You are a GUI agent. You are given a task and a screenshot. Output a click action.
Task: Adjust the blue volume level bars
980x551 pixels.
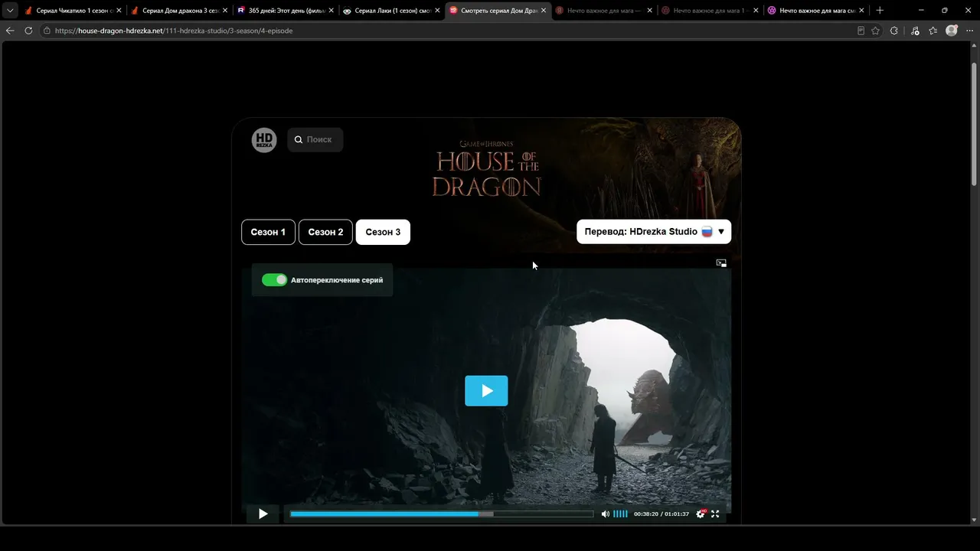click(x=620, y=514)
